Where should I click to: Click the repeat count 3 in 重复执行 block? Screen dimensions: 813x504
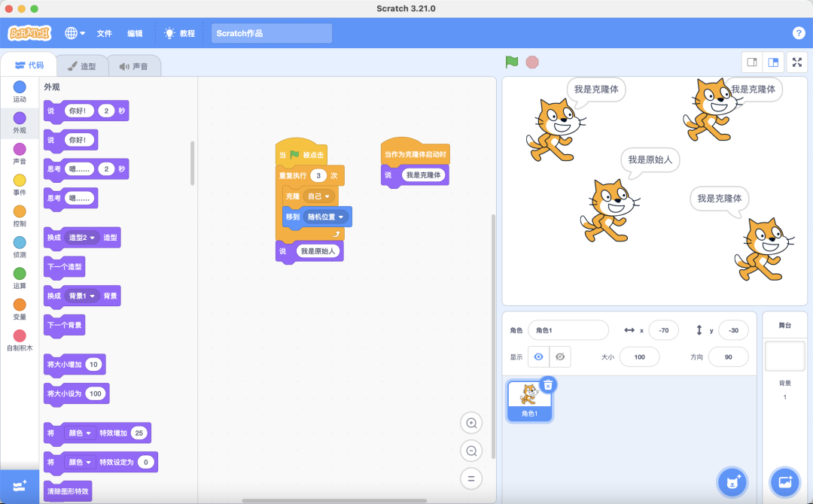318,175
